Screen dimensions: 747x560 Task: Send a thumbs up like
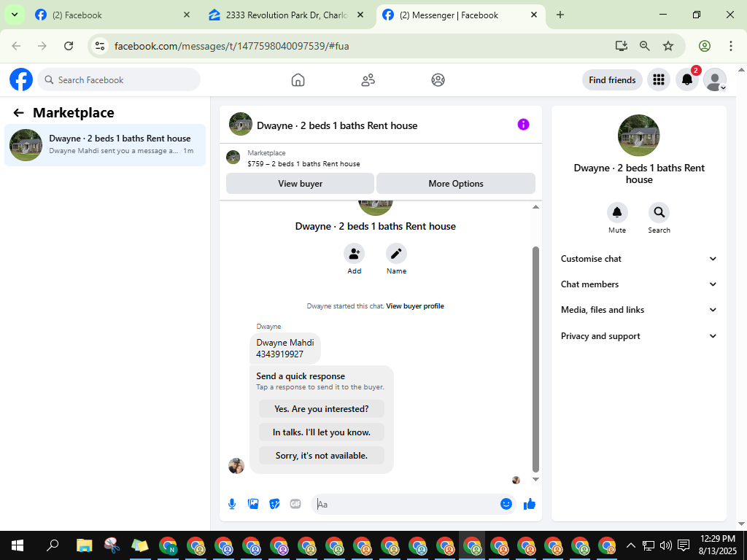click(x=530, y=504)
